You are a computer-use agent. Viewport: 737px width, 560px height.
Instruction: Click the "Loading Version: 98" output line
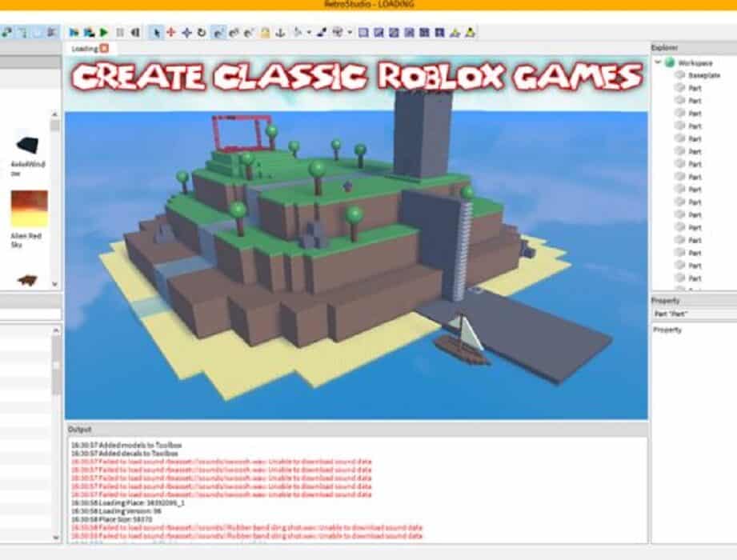coord(116,511)
